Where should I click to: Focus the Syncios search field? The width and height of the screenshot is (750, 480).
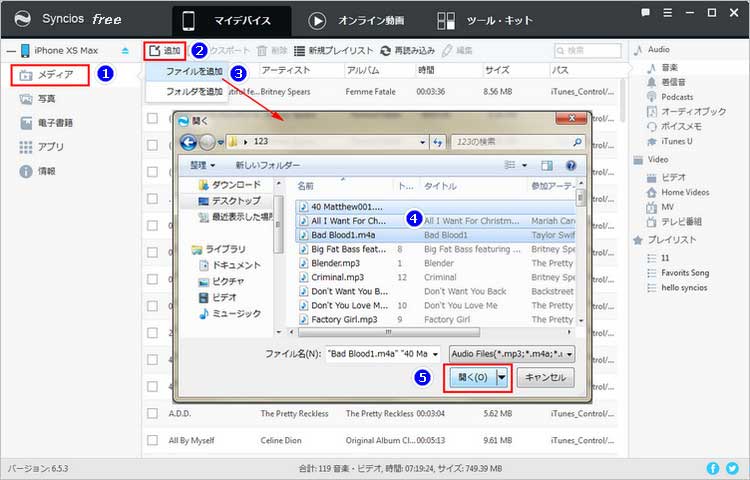click(x=588, y=50)
